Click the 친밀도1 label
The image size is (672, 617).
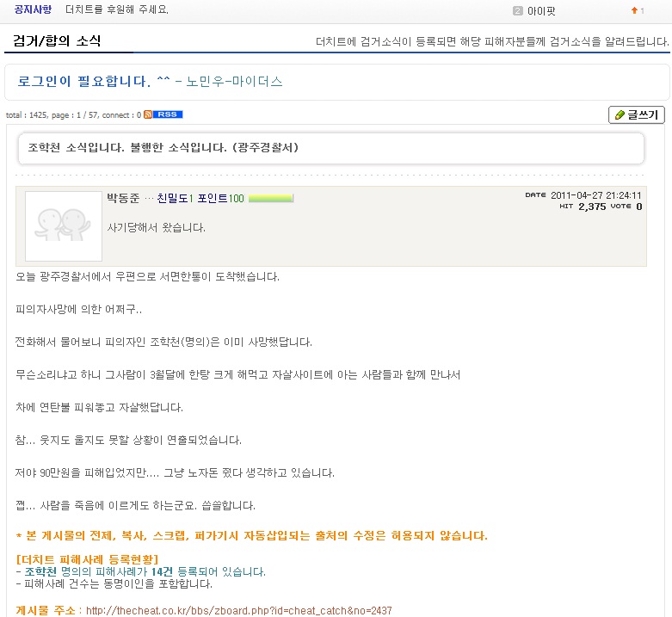(x=175, y=198)
